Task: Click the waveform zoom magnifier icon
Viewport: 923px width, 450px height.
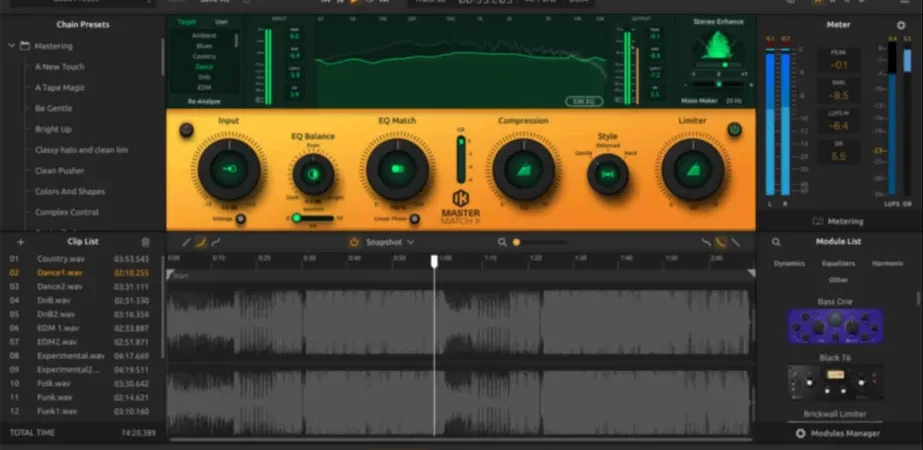Action: click(502, 242)
